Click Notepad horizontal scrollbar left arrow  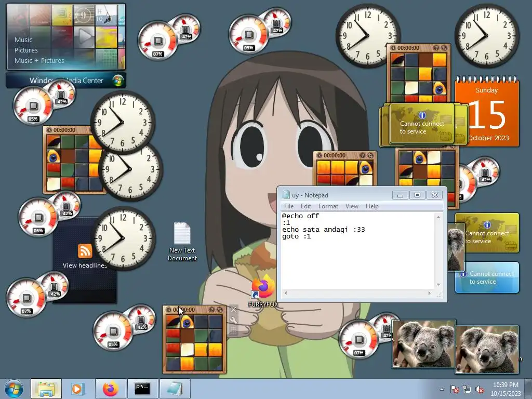pyautogui.click(x=286, y=293)
